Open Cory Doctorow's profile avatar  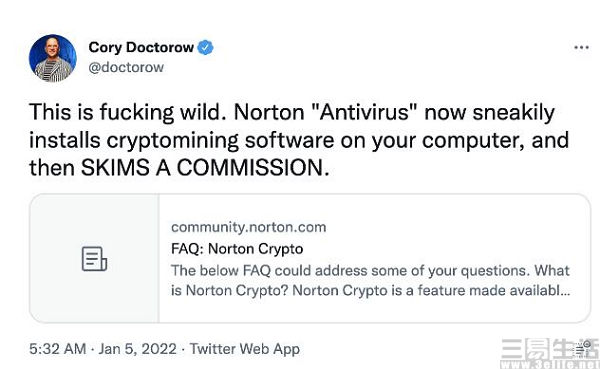pos(53,58)
